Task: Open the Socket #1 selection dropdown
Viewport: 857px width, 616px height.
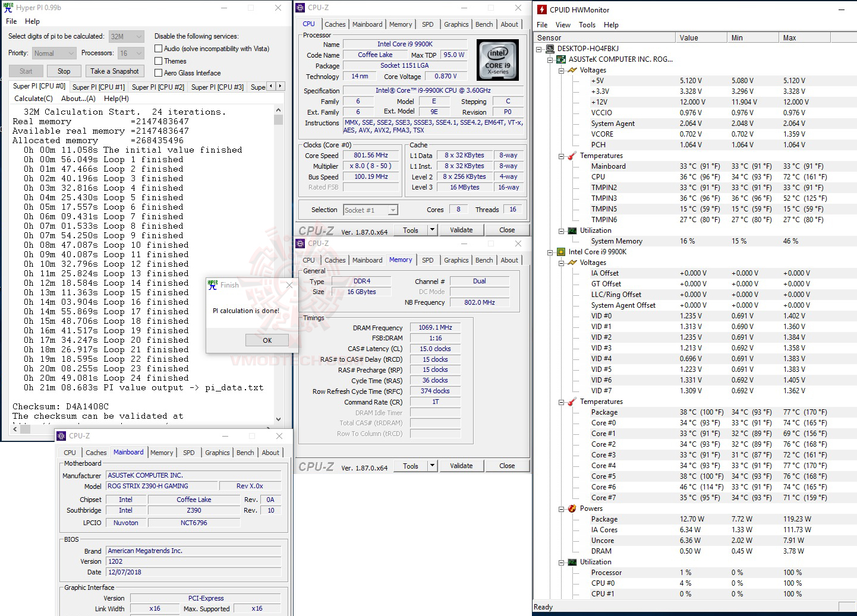Action: 370,210
